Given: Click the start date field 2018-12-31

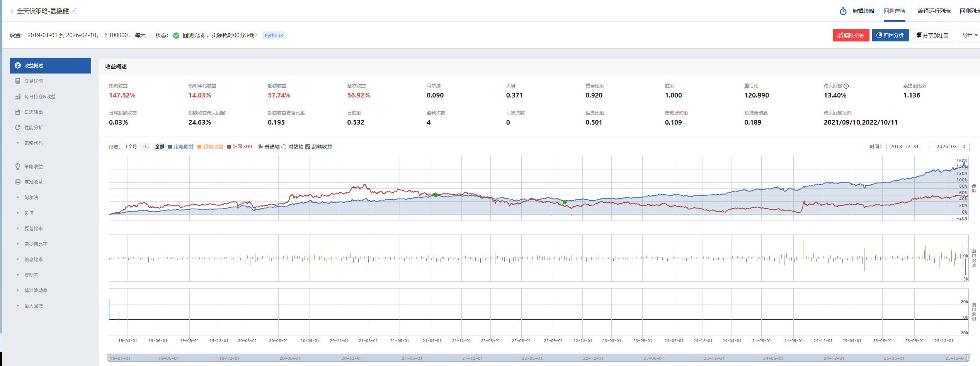Looking at the screenshot, I should (x=904, y=147).
